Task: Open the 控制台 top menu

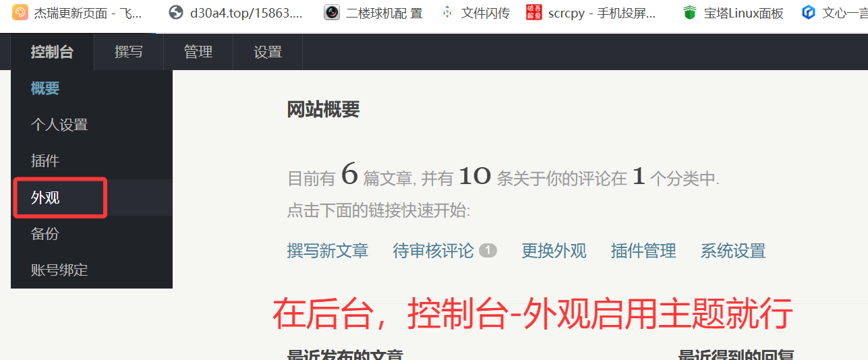Action: [52, 52]
